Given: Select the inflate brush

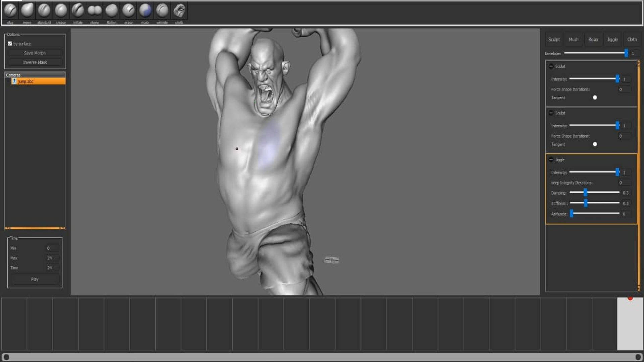Looking at the screenshot, I should [x=78, y=11].
